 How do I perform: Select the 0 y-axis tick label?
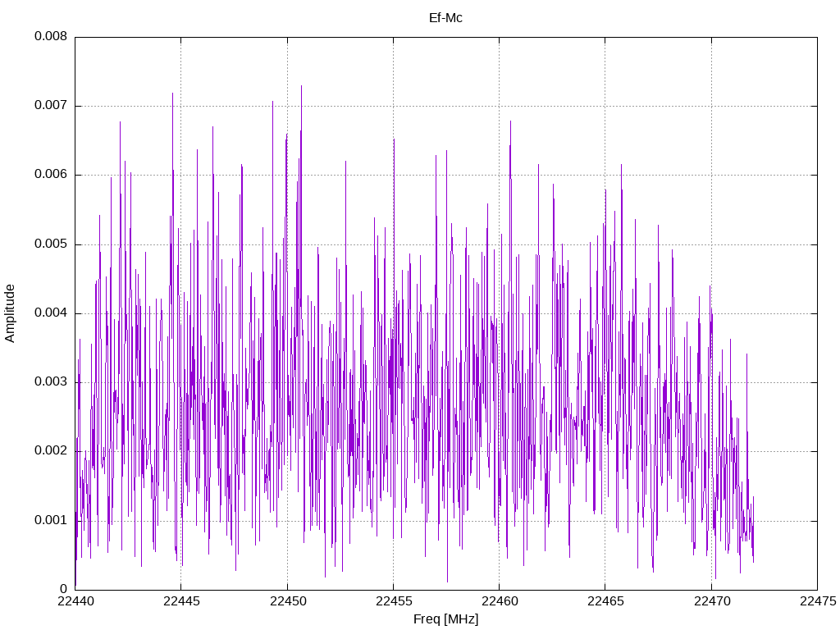(x=64, y=589)
